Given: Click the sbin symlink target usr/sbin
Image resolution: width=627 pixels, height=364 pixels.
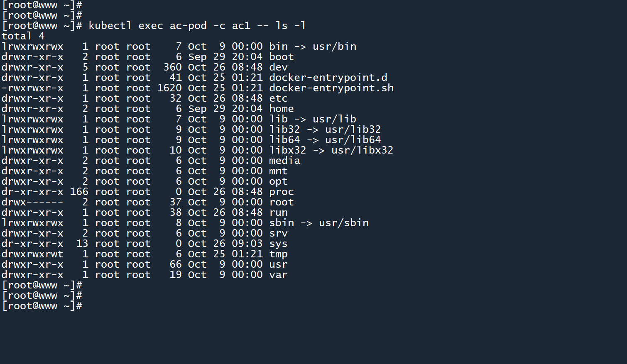Looking at the screenshot, I should click(343, 223).
